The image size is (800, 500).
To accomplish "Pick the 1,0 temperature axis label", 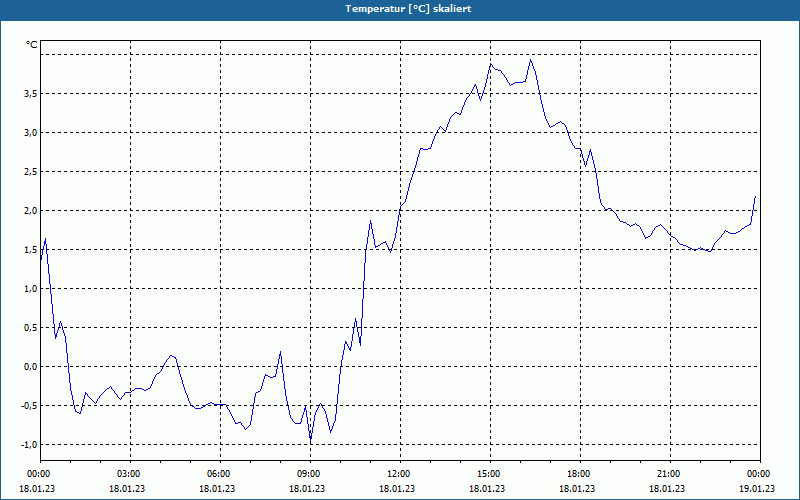I will click(x=30, y=289).
